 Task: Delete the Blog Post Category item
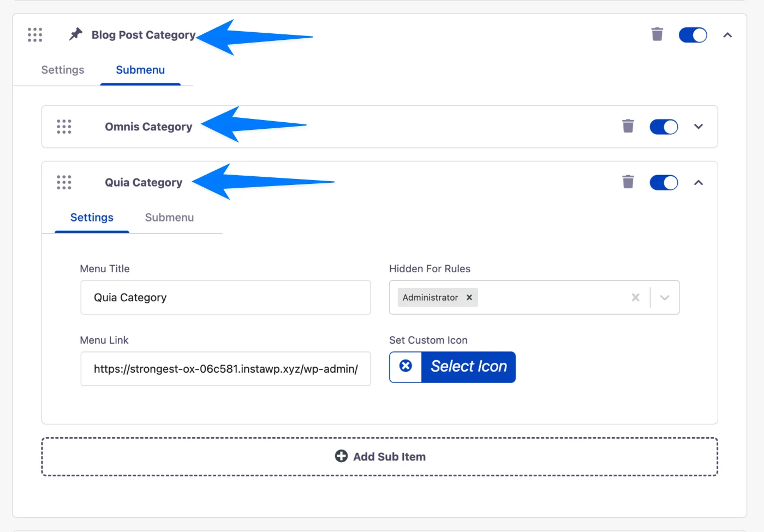(657, 34)
